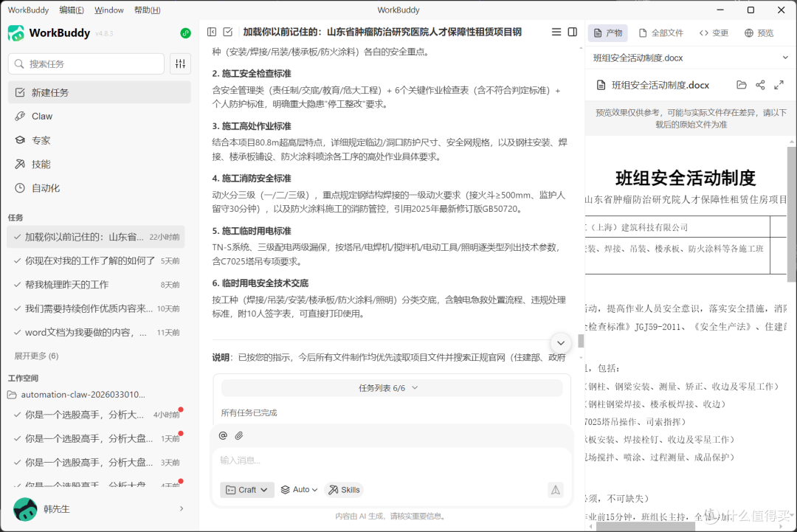This screenshot has height=532, width=797.
Task: Click the 班组安全活动制度 document title
Action: pos(685,179)
